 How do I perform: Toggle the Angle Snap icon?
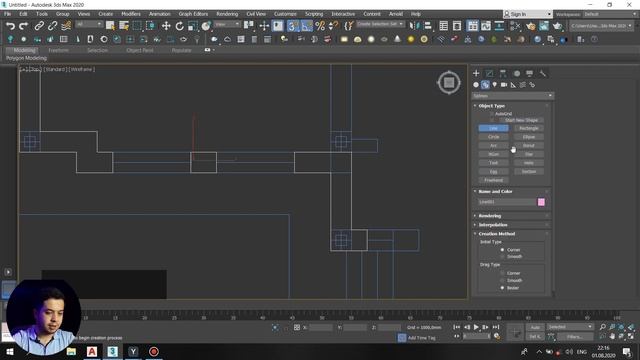[307, 26]
